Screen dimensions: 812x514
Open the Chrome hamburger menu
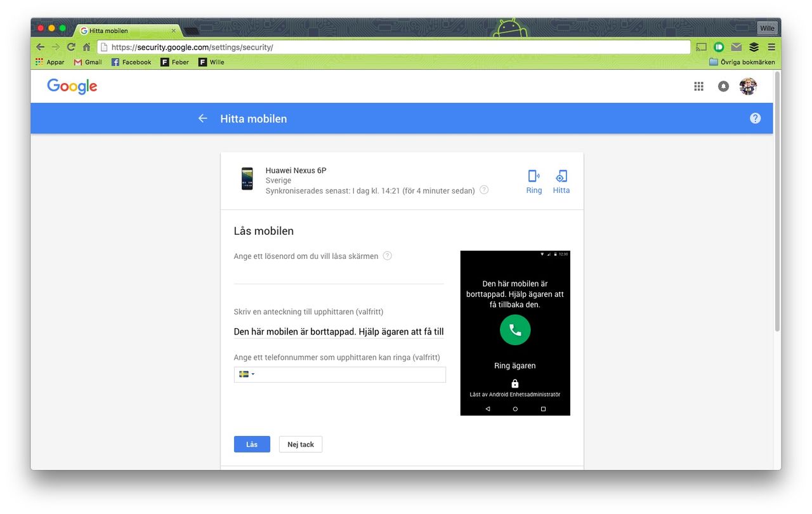coord(771,46)
